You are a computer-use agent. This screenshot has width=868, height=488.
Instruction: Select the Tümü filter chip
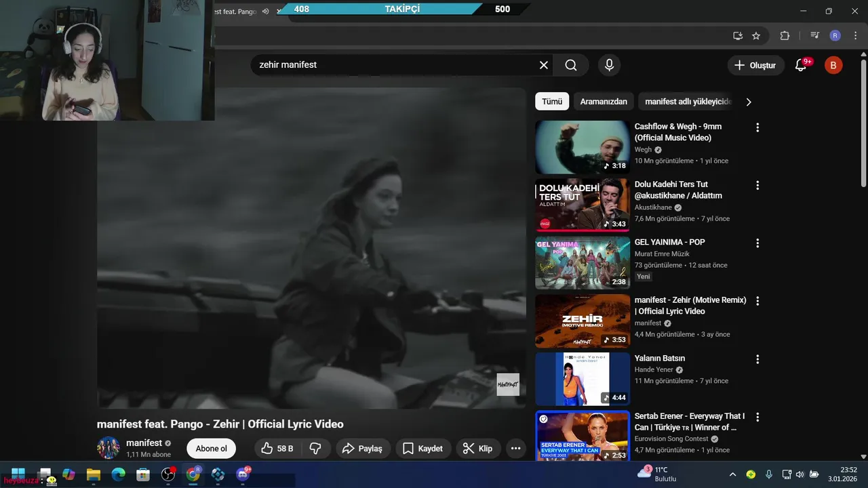552,102
